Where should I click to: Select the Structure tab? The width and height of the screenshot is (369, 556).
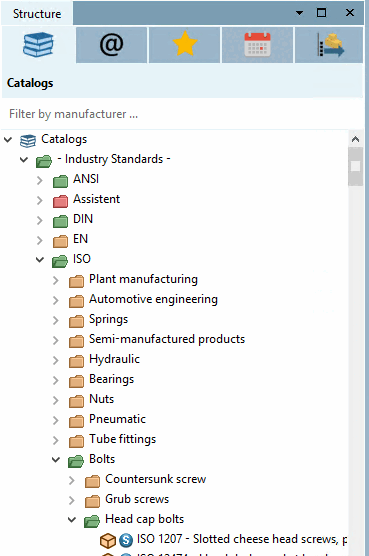click(37, 14)
